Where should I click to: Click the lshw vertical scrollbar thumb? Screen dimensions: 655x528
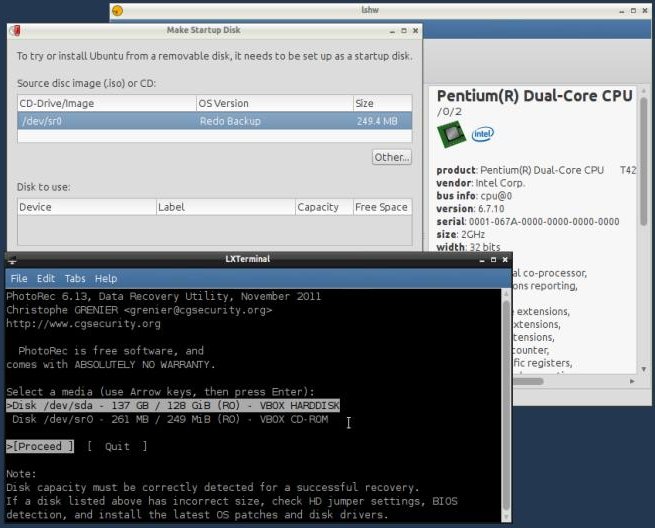(644, 162)
